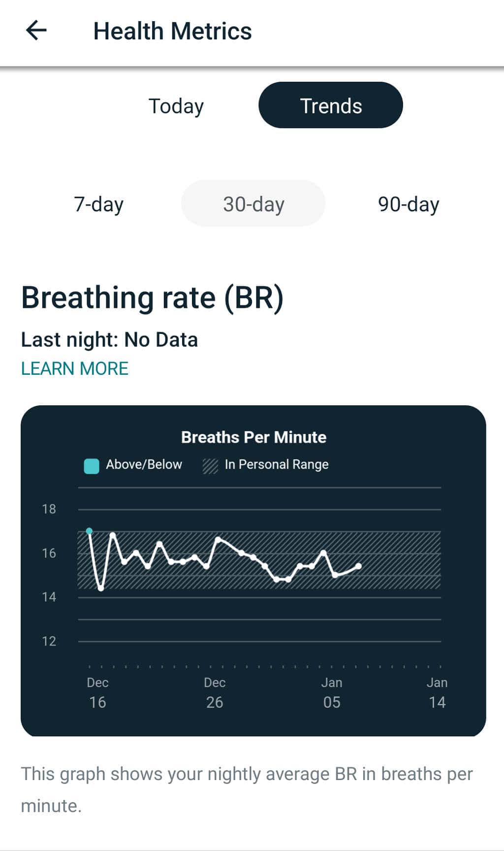The width and height of the screenshot is (504, 851).
Task: Click the Breathing rate (BR) heading
Action: coord(153,298)
